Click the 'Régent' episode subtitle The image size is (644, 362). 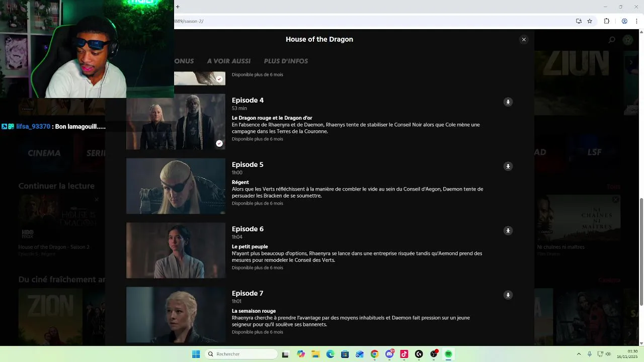[x=240, y=182]
